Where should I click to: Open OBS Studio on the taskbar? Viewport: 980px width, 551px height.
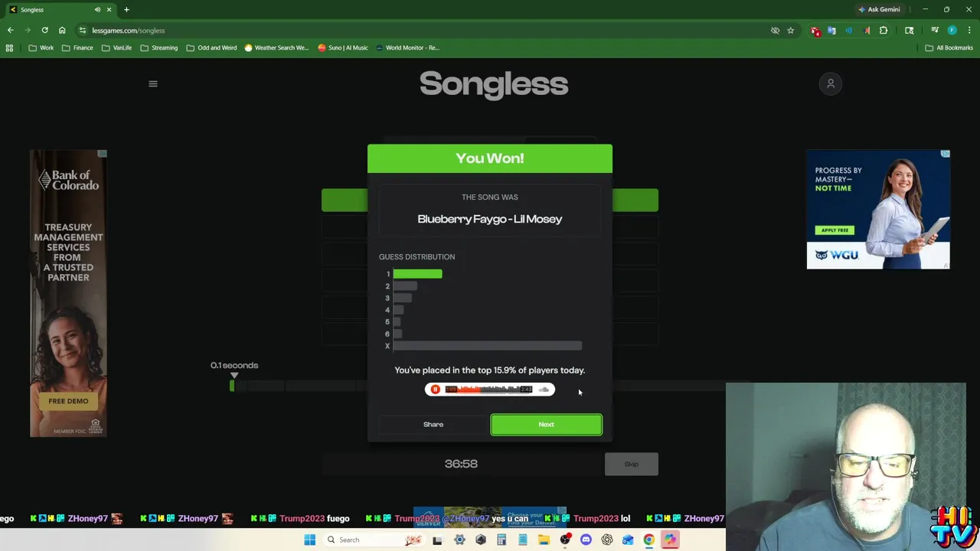[x=565, y=540]
